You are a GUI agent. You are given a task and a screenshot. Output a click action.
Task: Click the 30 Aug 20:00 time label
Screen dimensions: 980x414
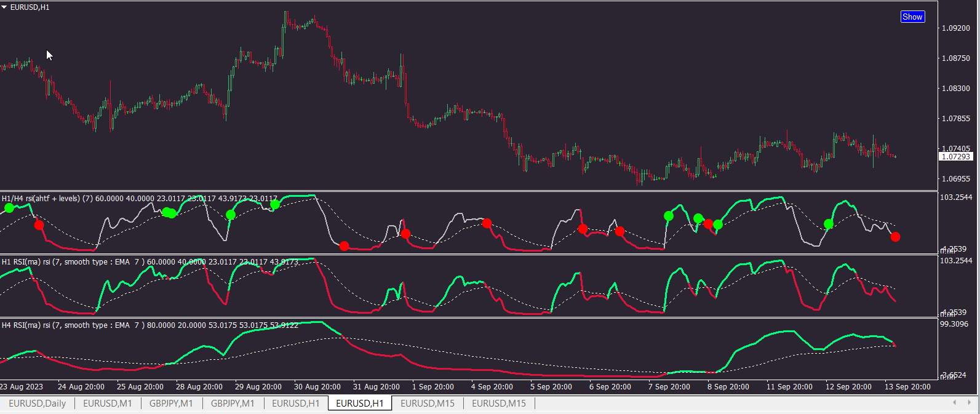[x=317, y=387]
